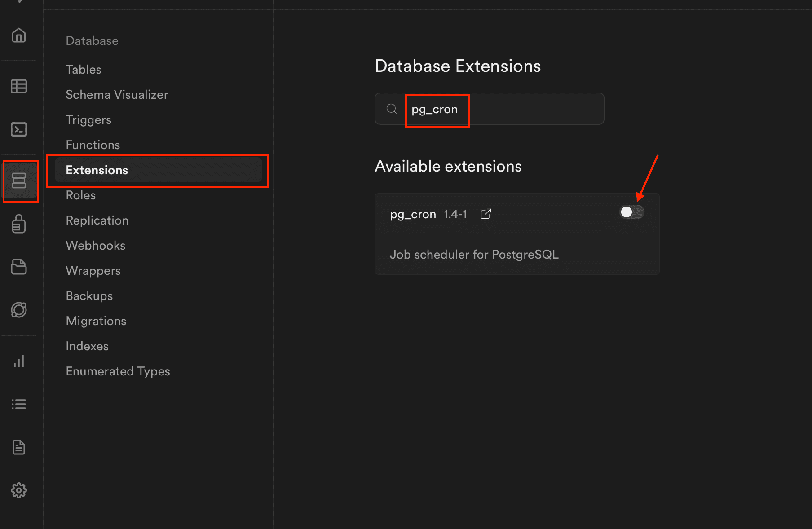Click the extensions search field
This screenshot has height=529, width=812.
[x=503, y=109]
